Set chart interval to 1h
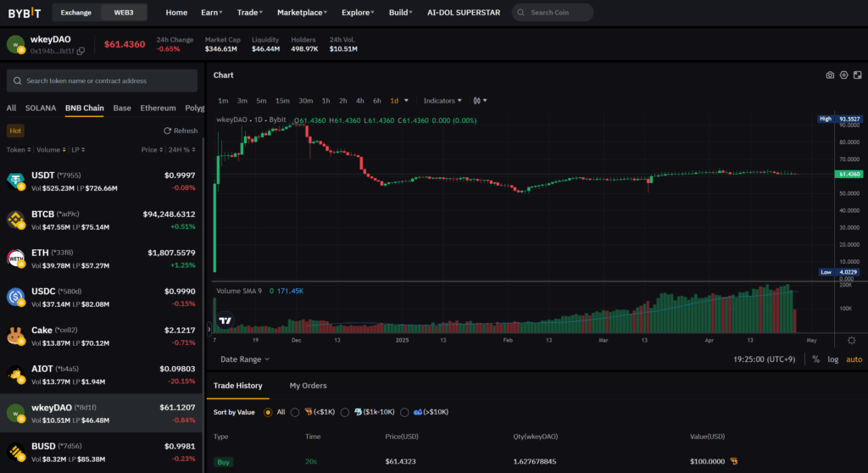 tap(326, 101)
